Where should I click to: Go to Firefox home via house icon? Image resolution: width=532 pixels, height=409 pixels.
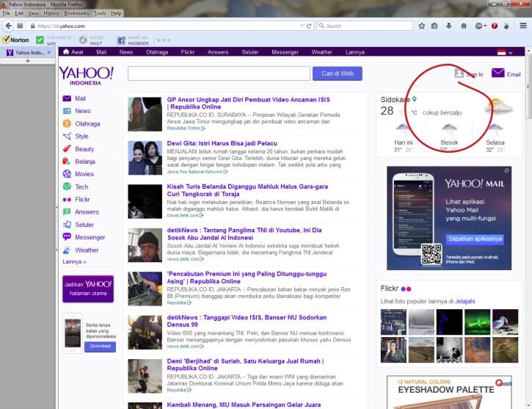pos(464,26)
